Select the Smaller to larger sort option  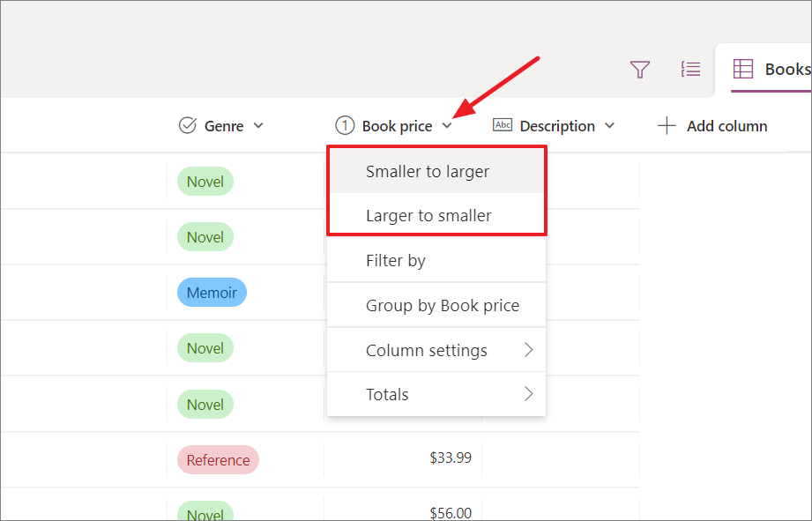coord(427,171)
